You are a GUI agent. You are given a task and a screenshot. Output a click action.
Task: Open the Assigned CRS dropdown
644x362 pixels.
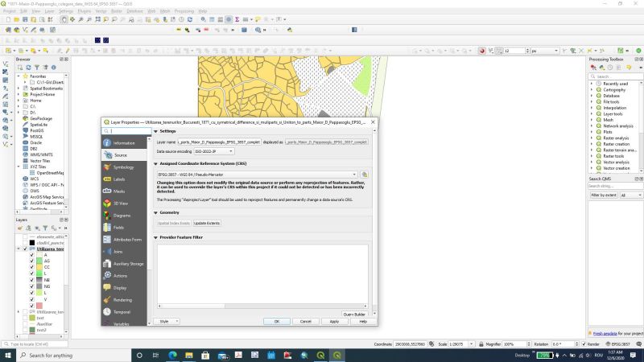coord(257,175)
